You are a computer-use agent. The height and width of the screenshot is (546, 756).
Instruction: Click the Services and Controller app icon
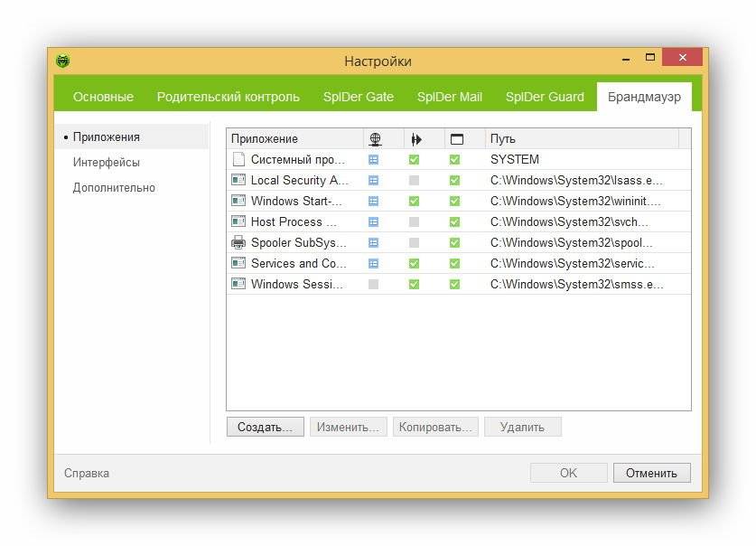click(238, 263)
